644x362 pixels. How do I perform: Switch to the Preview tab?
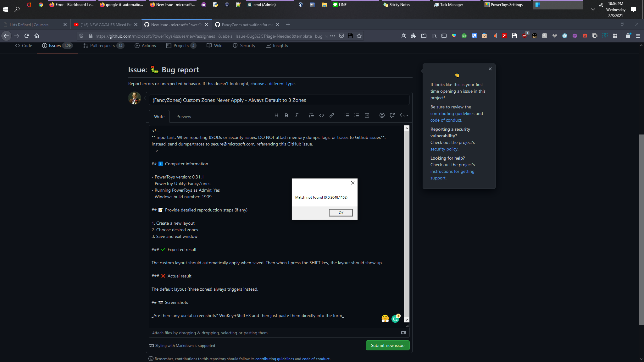(184, 117)
